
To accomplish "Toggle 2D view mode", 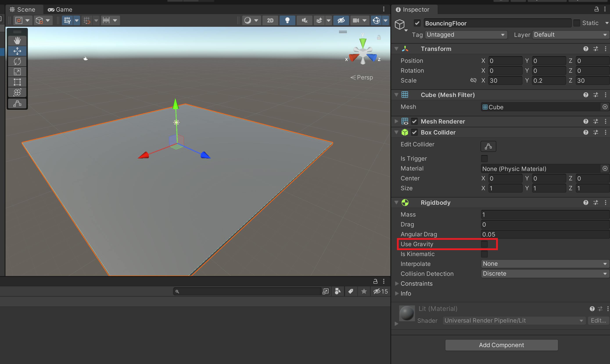I will click(270, 20).
